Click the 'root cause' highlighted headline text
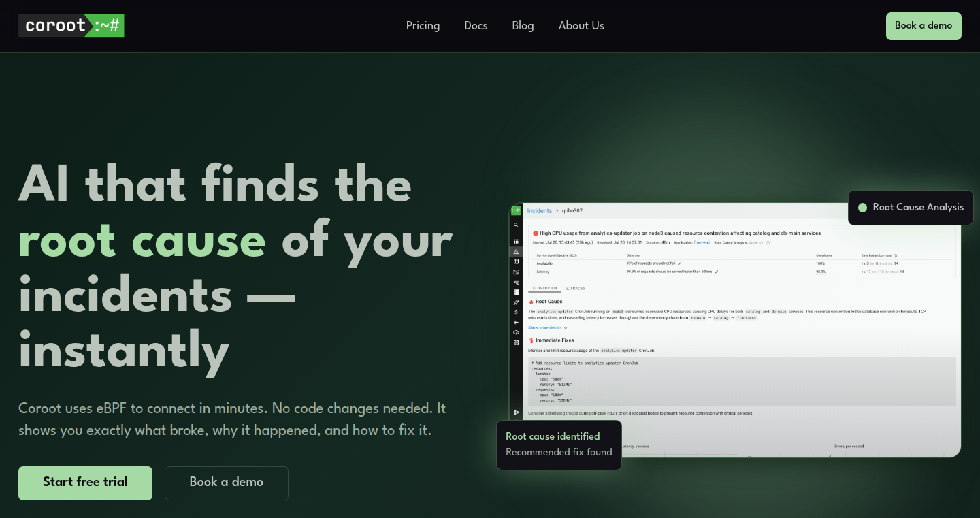The height and width of the screenshot is (518, 980). tap(142, 241)
